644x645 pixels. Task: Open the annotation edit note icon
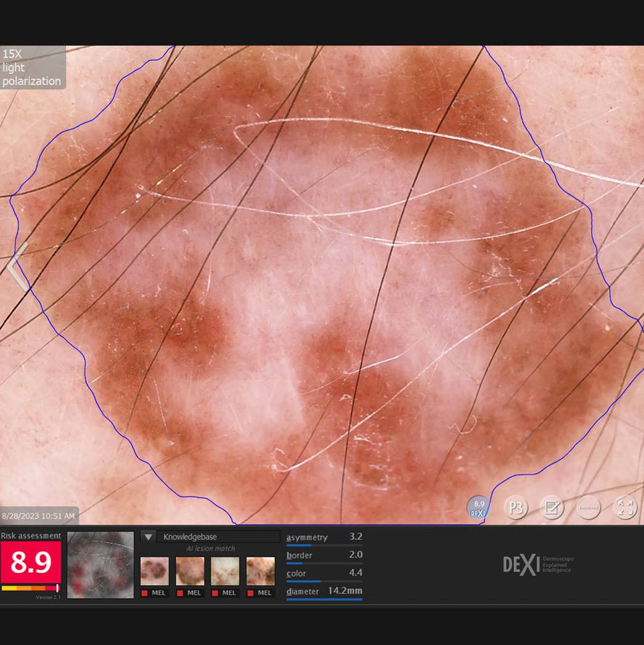pos(552,507)
